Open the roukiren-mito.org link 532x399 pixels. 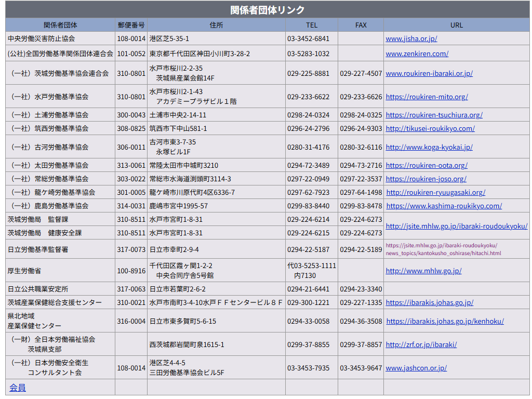pyautogui.click(x=427, y=97)
